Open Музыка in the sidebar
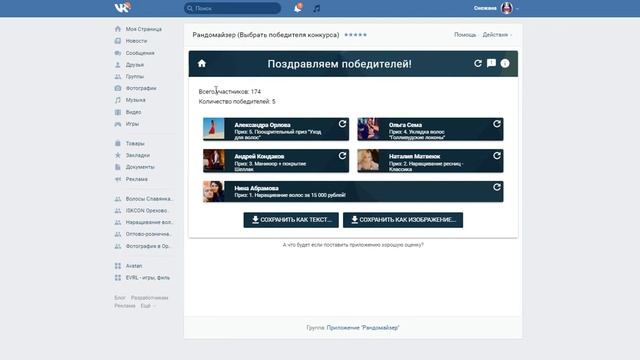The width and height of the screenshot is (640, 360). [135, 100]
